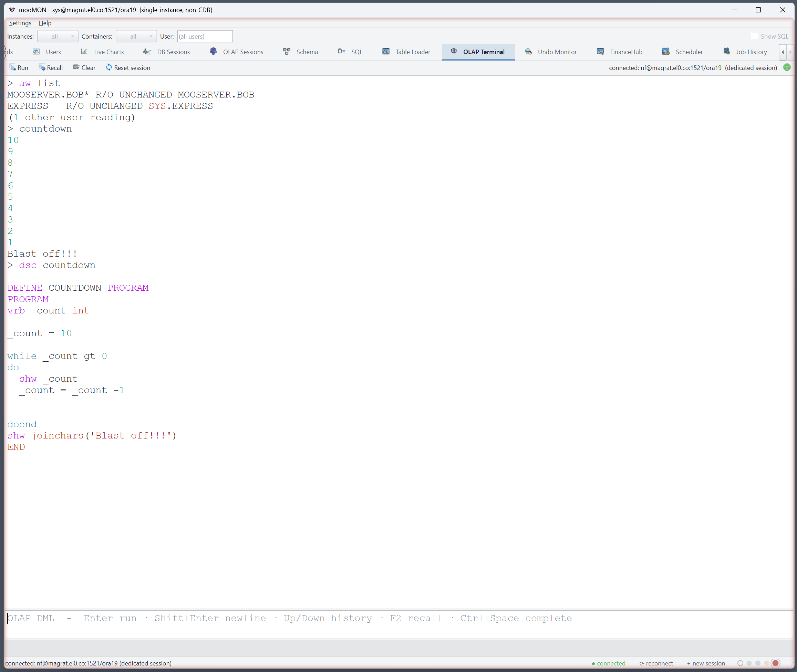The width and height of the screenshot is (797, 672).
Task: Switch to the OLAP Sessions tab
Action: coord(237,52)
